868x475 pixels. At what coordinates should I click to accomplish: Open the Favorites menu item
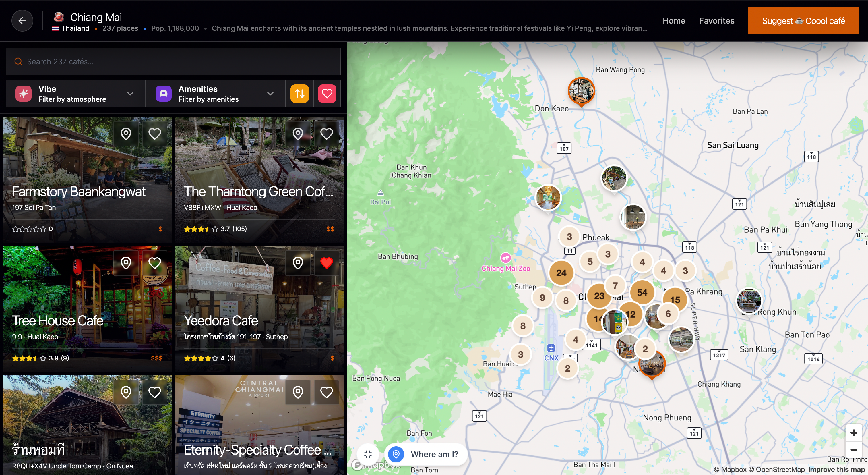pyautogui.click(x=716, y=21)
